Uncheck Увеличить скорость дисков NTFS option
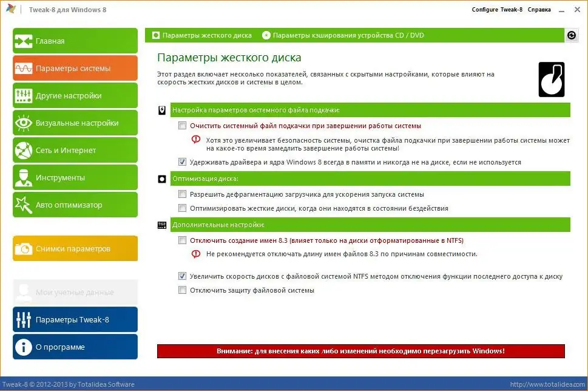The height and width of the screenshot is (391, 588). (x=182, y=276)
